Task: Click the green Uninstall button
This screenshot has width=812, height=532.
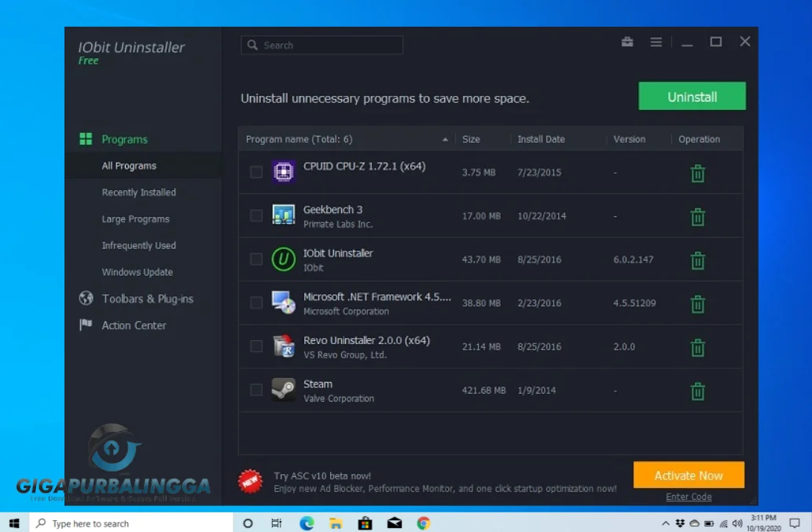Action: tap(692, 96)
